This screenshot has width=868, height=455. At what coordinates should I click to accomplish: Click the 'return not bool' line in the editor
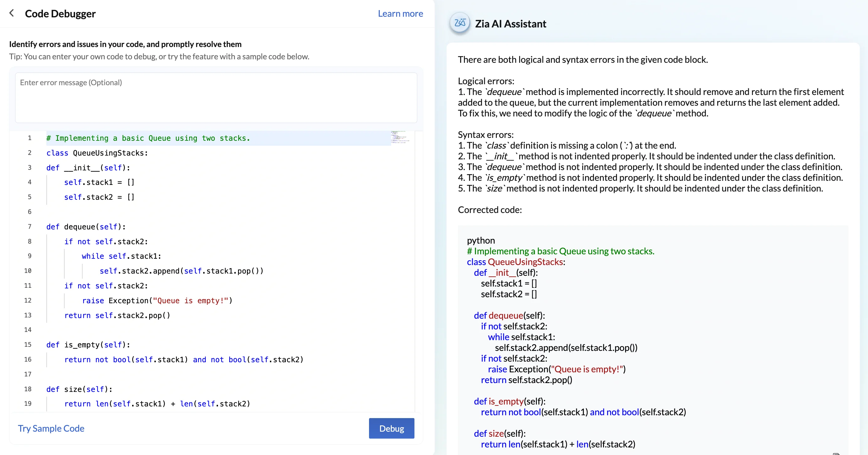(x=184, y=359)
